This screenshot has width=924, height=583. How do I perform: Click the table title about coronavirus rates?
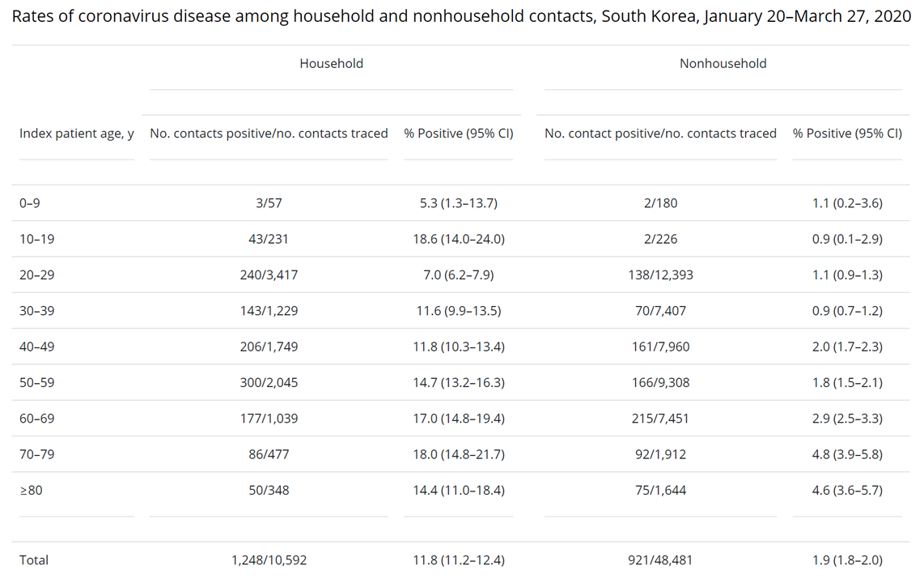coord(461,17)
